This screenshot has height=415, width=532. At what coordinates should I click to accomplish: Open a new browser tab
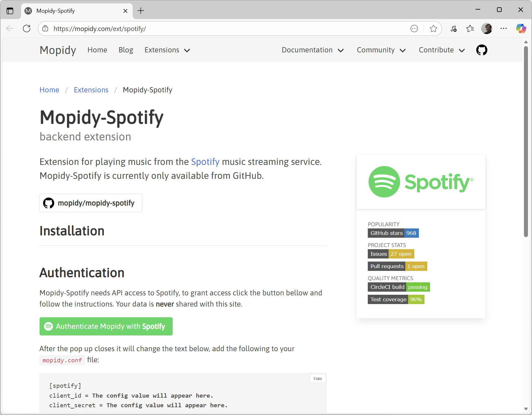141,11
